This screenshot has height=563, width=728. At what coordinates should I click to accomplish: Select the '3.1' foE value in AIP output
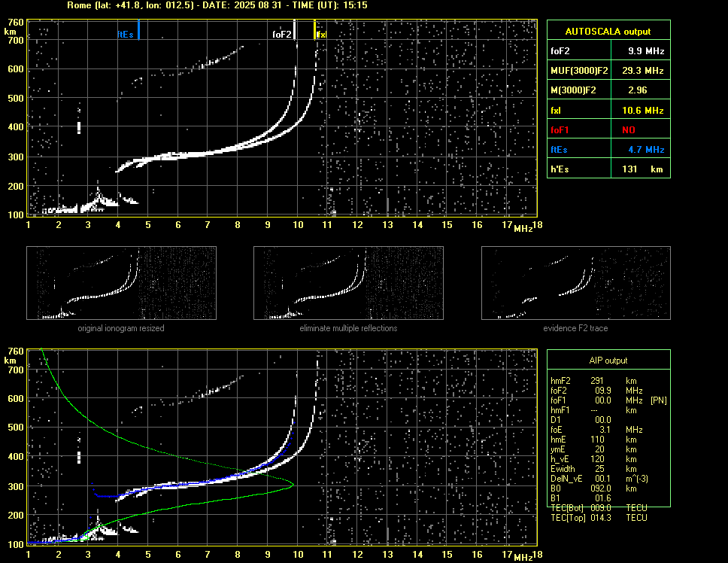605,430
